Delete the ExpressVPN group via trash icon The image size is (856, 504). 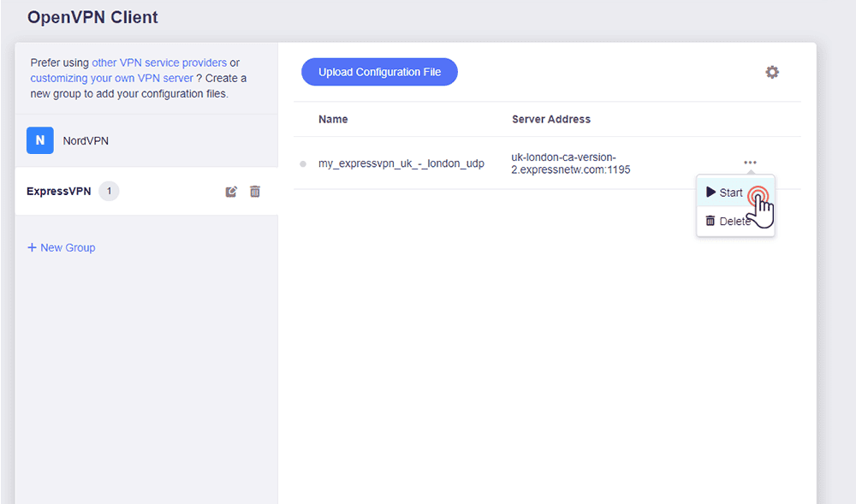click(x=255, y=192)
